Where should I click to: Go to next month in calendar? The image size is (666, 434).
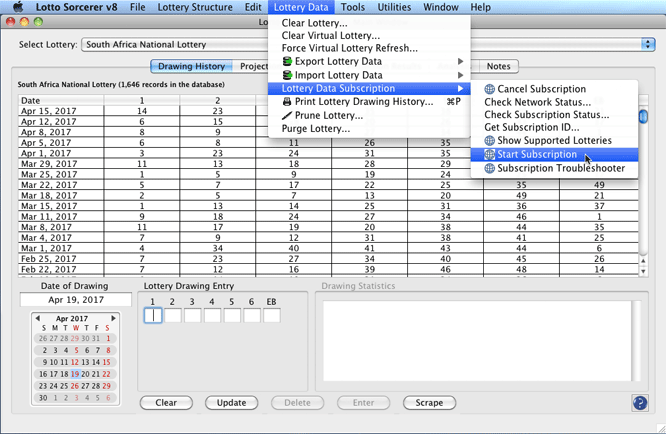113,318
